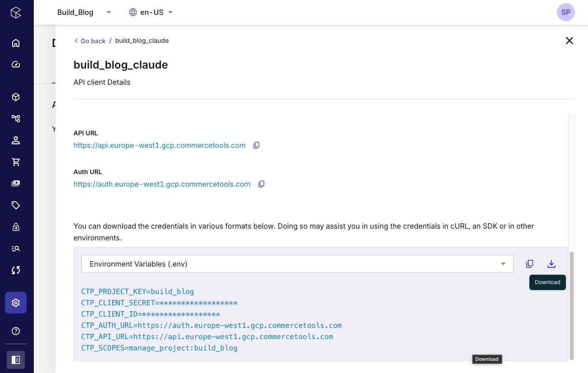The width and height of the screenshot is (588, 373).
Task: Copy the Auth URL to clipboard
Action: (x=261, y=184)
